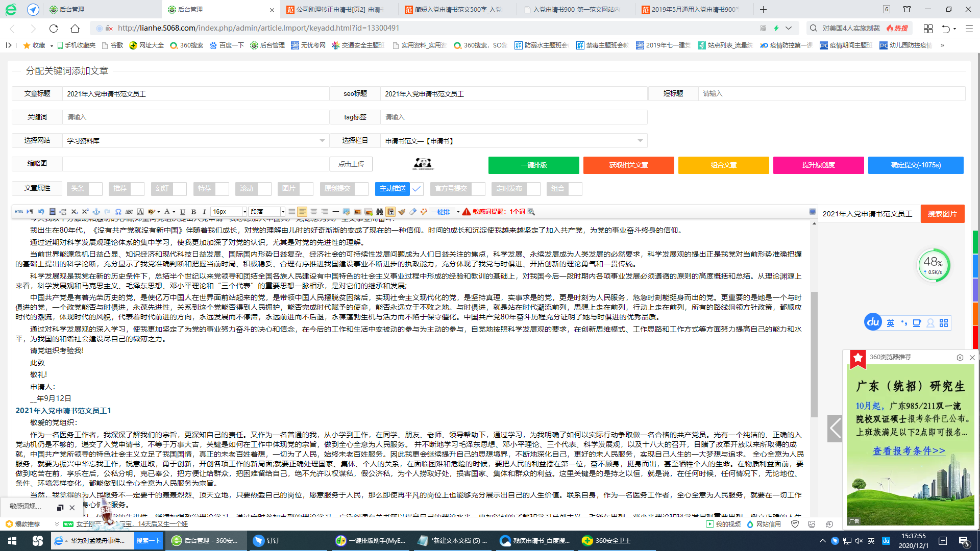Underline the selected text
This screenshot has height=551, width=980.
tap(182, 212)
